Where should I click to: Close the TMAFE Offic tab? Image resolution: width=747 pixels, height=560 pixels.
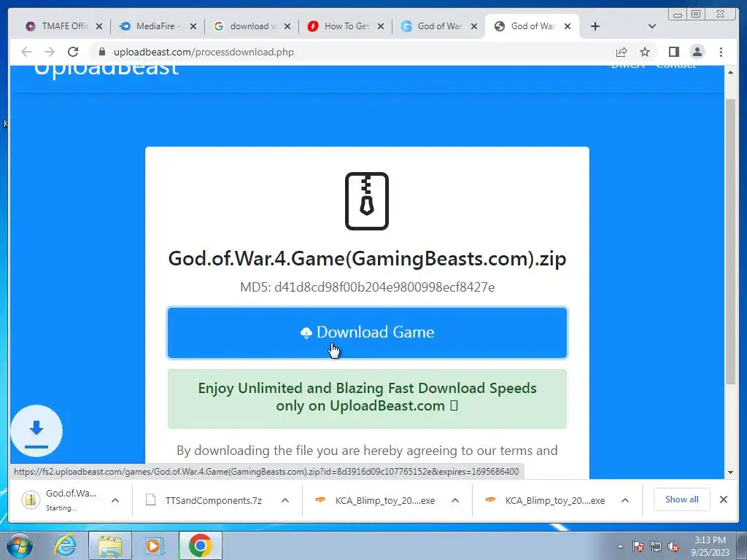coord(99,26)
